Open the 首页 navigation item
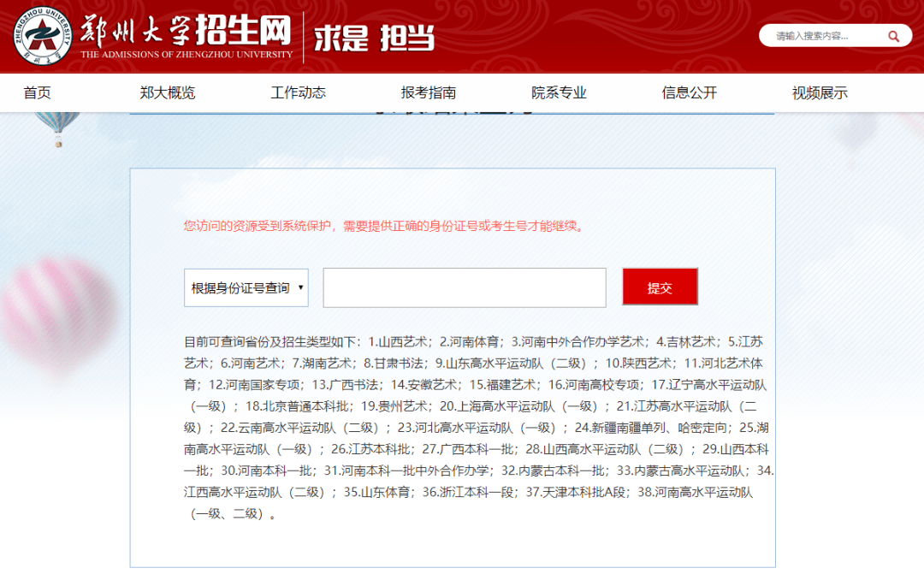Image resolution: width=924 pixels, height=580 pixels. 37,92
